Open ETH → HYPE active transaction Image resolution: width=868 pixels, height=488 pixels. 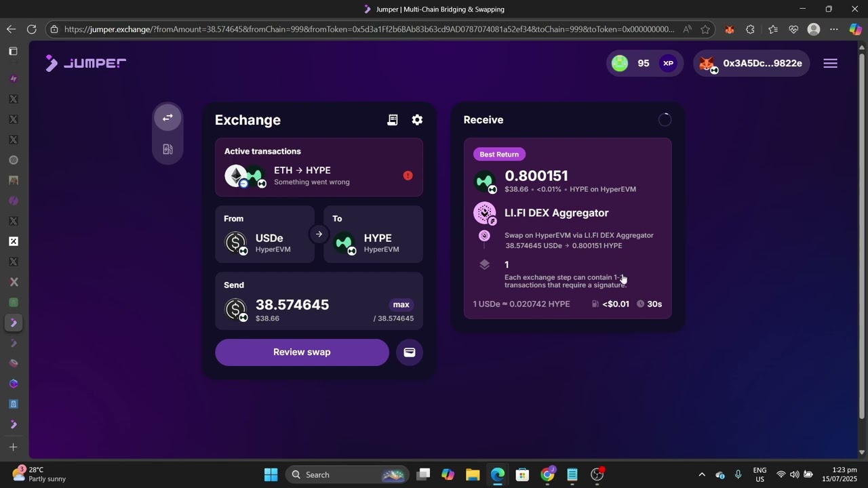click(x=319, y=176)
